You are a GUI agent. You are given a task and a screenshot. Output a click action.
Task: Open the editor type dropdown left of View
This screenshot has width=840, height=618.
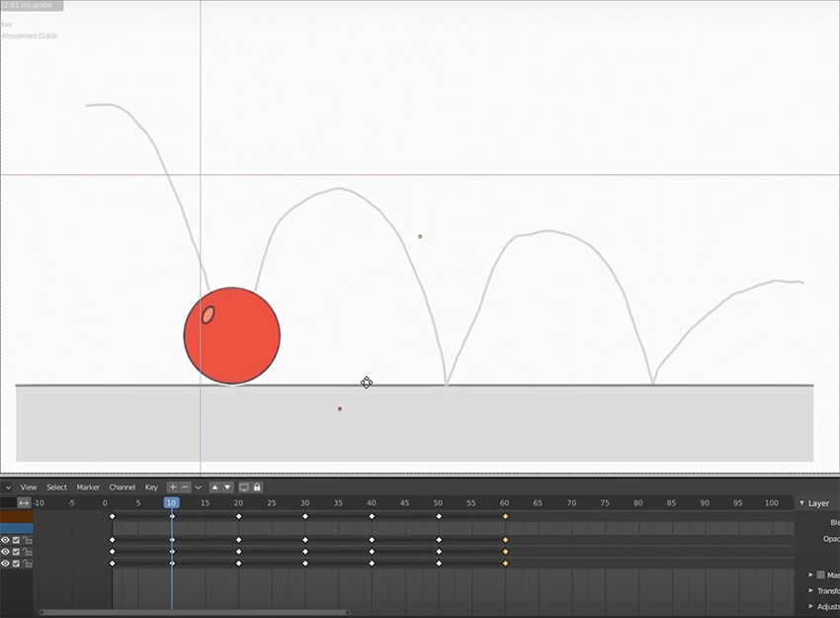7,487
